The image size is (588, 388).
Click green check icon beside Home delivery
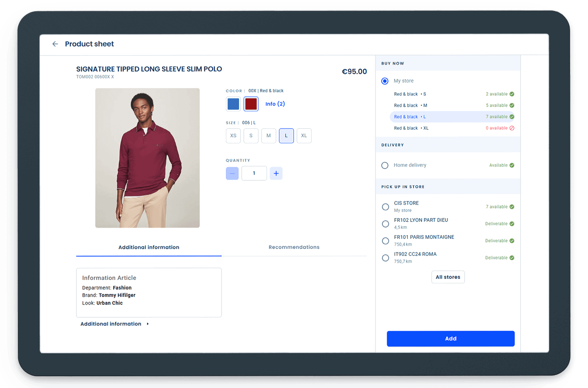point(512,165)
